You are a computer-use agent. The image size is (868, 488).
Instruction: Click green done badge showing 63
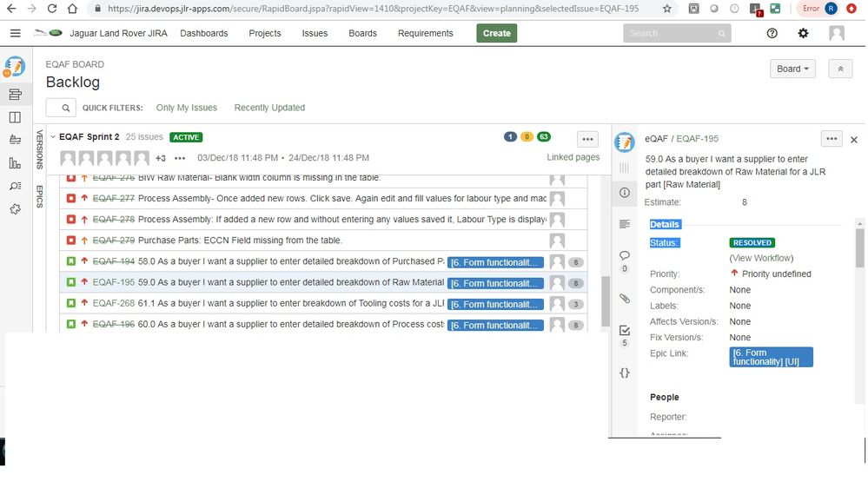[x=544, y=136]
